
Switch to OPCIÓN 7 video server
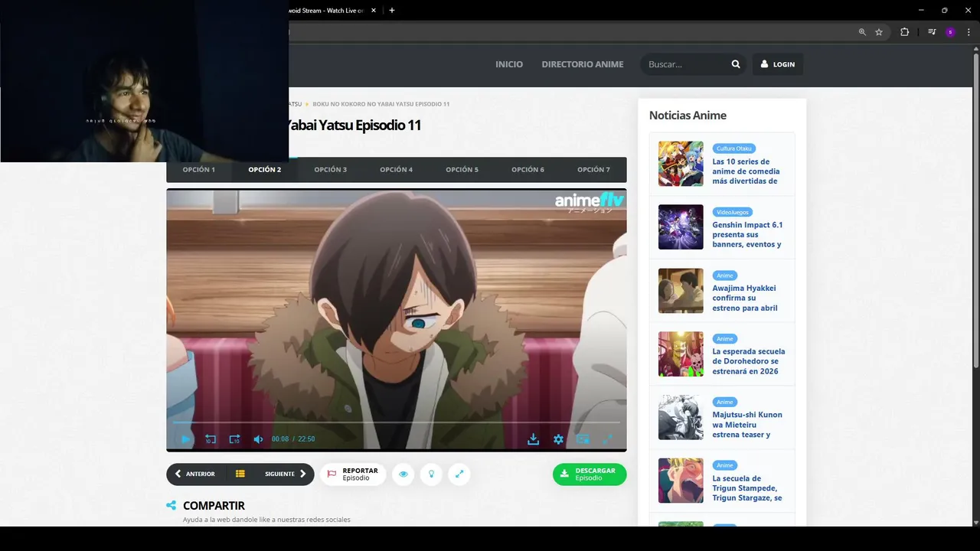coord(594,170)
